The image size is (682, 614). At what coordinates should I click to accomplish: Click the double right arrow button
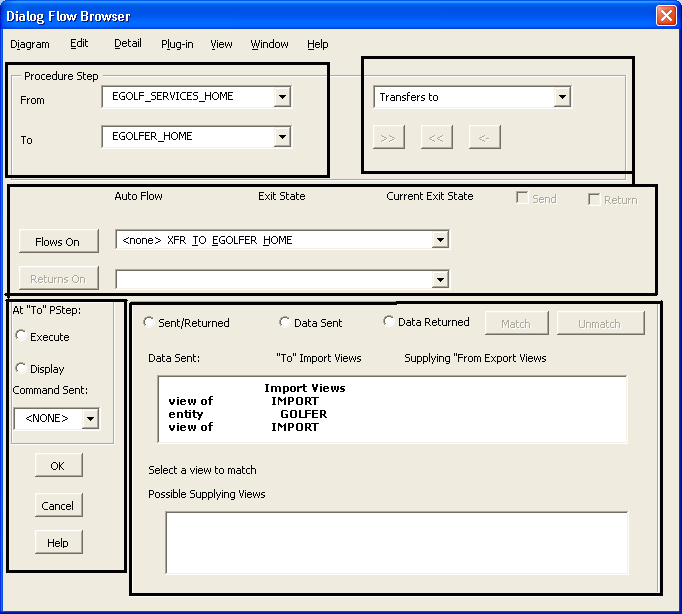pyautogui.click(x=388, y=137)
